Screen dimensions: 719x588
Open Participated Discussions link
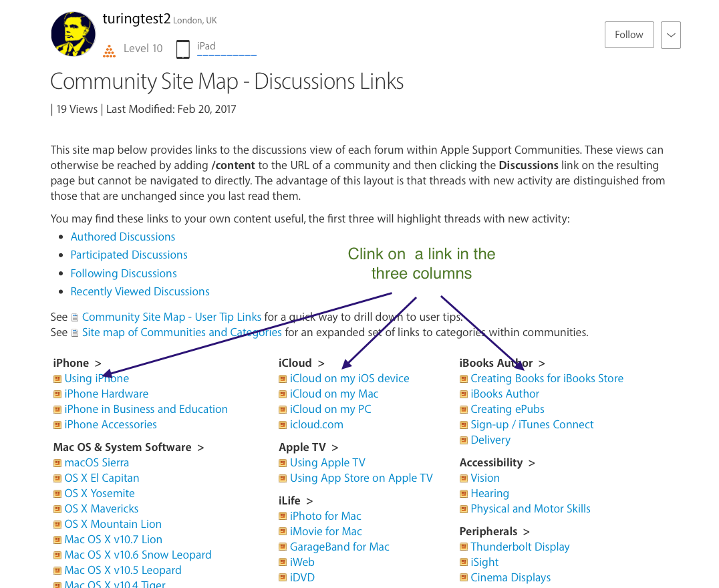(x=129, y=255)
